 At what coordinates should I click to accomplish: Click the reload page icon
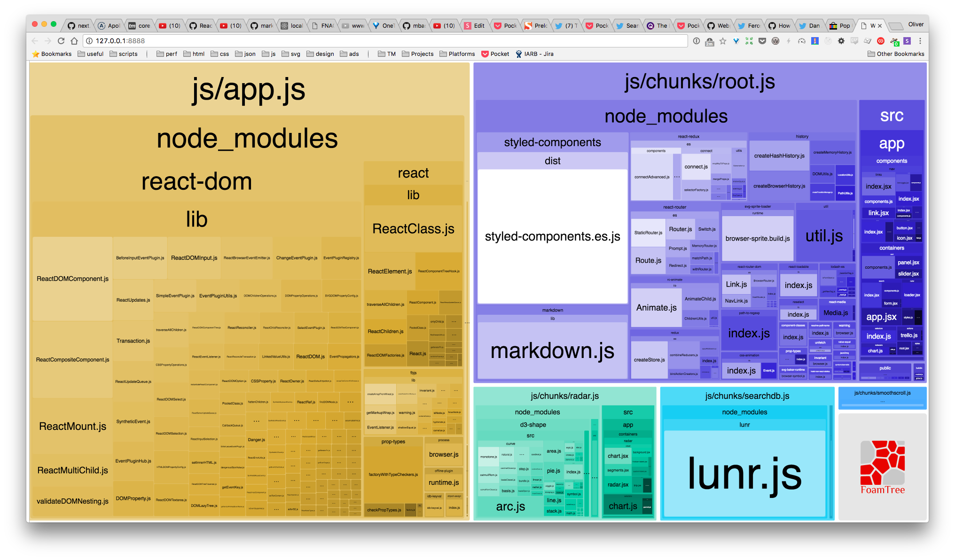tap(61, 41)
